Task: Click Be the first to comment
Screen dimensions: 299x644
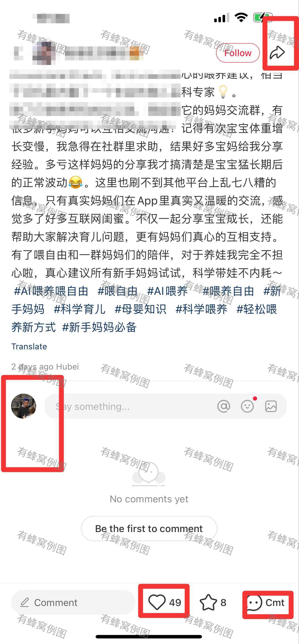Action: (x=149, y=529)
